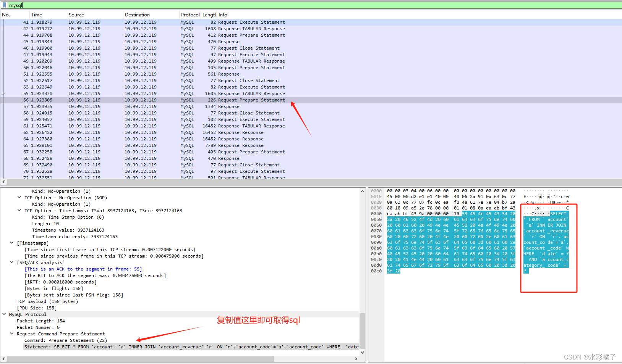Select the Statement: SELECT * FROM line
Viewport: 622px width, 364px height.
click(x=191, y=347)
